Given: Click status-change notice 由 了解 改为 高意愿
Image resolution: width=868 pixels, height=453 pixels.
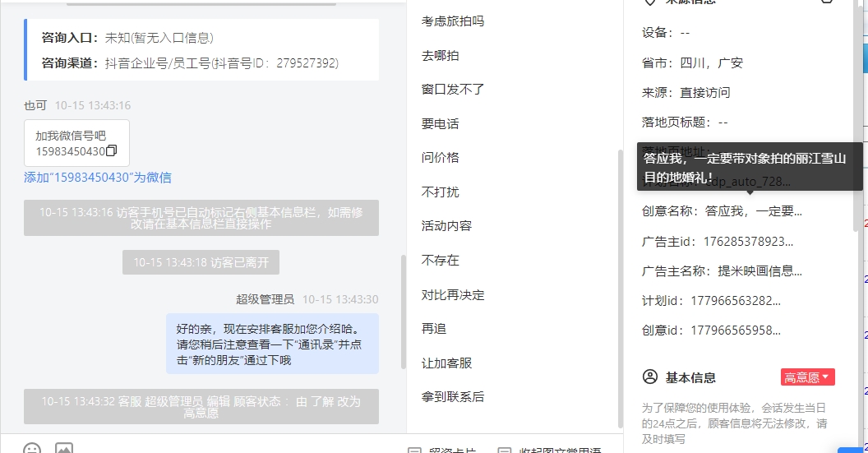Looking at the screenshot, I should (x=201, y=406).
